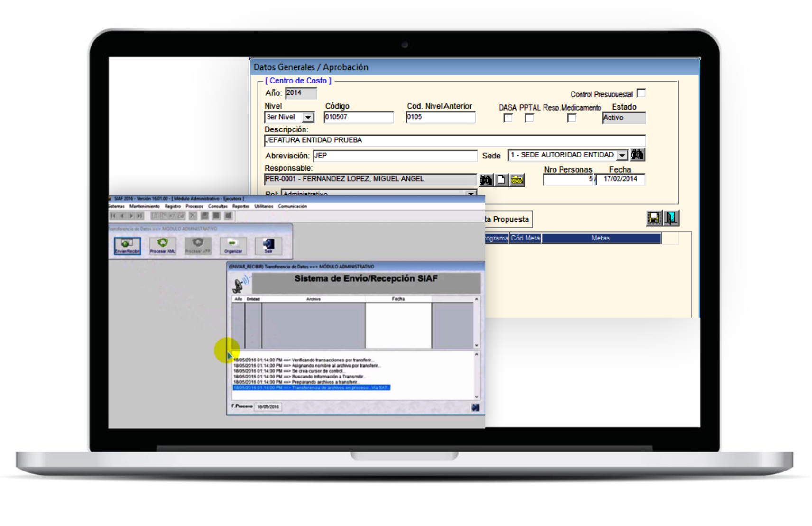Open the Reportes menu

(x=241, y=206)
